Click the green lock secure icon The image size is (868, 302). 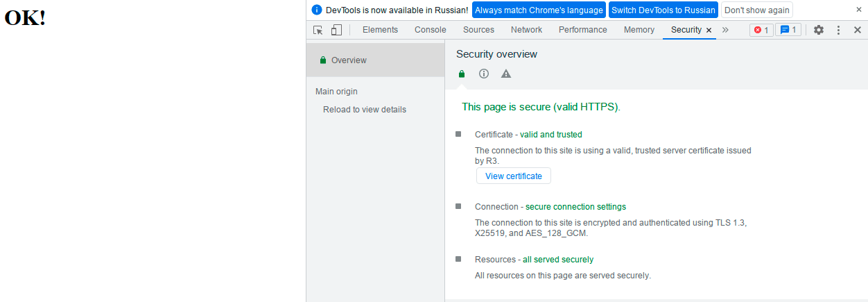tap(462, 74)
